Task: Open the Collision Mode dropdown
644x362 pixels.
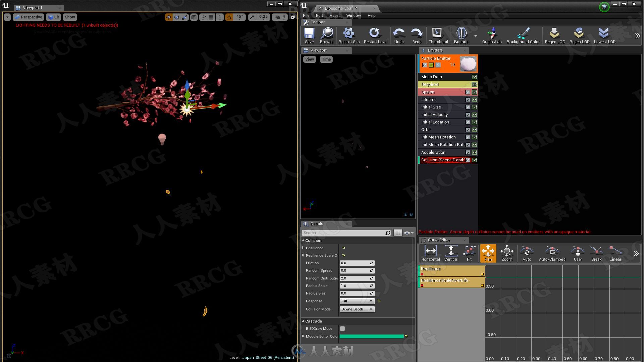Action: point(357,309)
